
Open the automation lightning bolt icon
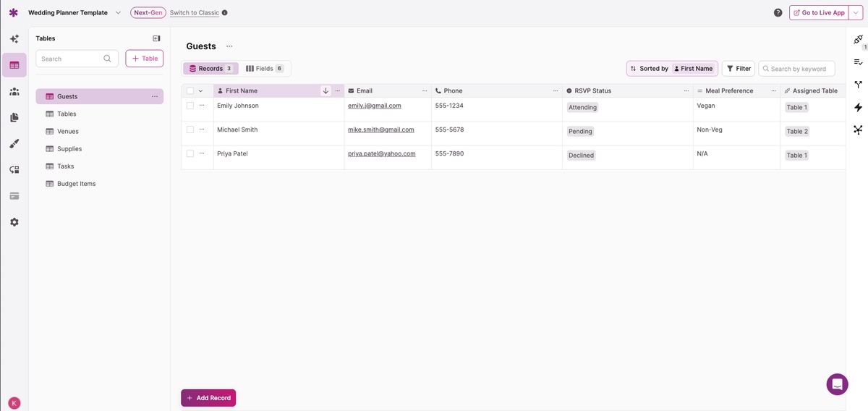(858, 107)
